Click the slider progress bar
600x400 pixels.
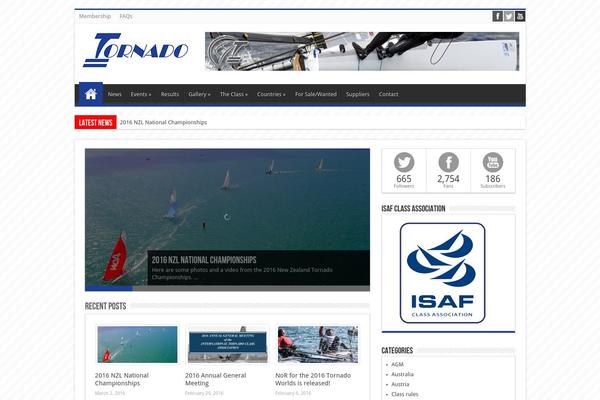point(227,288)
